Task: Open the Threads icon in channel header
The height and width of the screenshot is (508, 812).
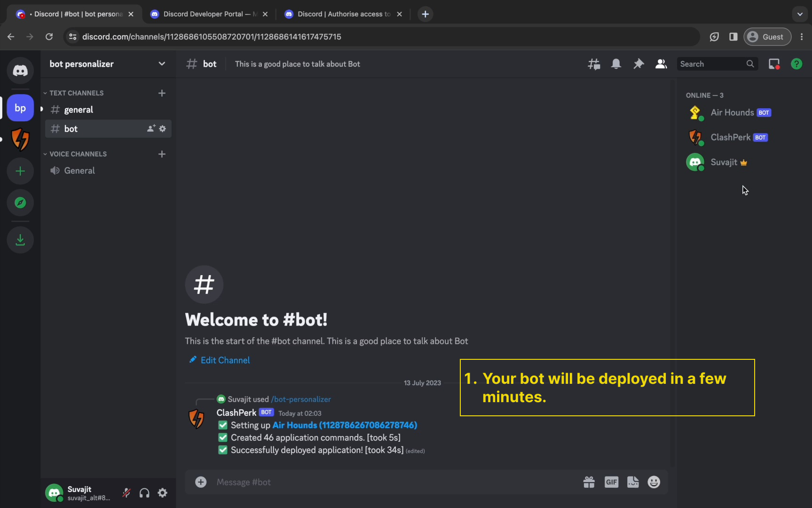Action: click(594, 64)
